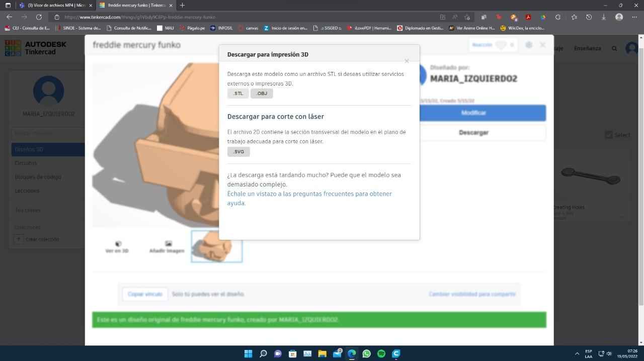Open the browser settings three-dot menu
Viewport: 644px width, 361px height.
[x=634, y=17]
